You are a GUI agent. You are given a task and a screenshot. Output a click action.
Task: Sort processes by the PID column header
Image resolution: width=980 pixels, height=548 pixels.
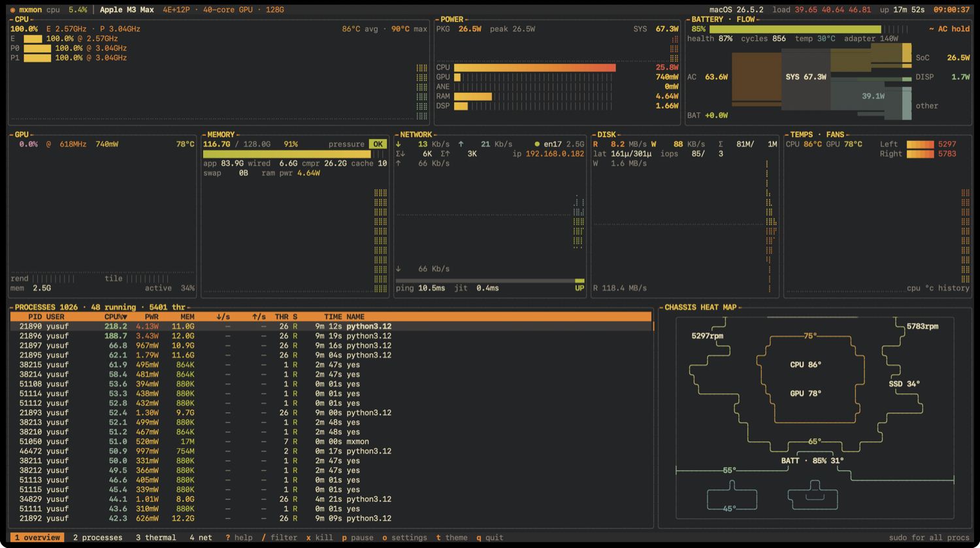tap(35, 317)
